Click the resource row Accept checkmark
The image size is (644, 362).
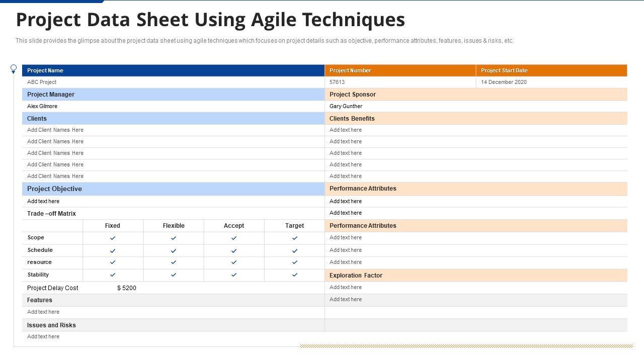tap(234, 262)
